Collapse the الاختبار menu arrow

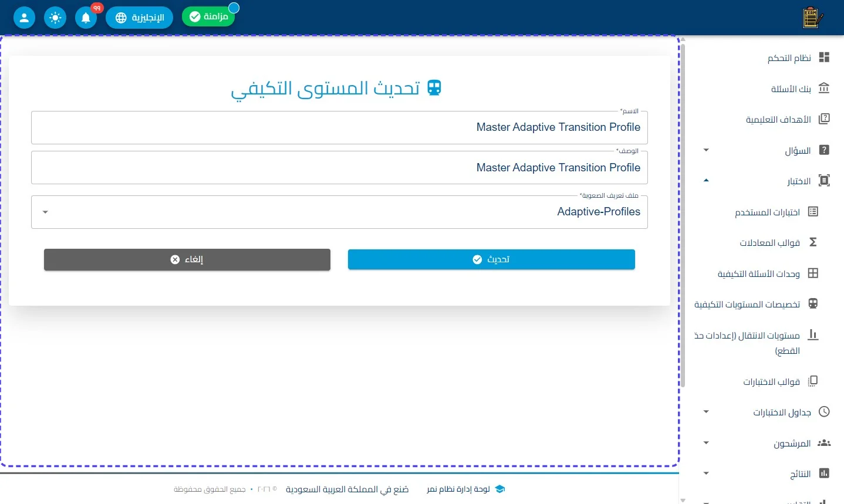[x=706, y=181]
